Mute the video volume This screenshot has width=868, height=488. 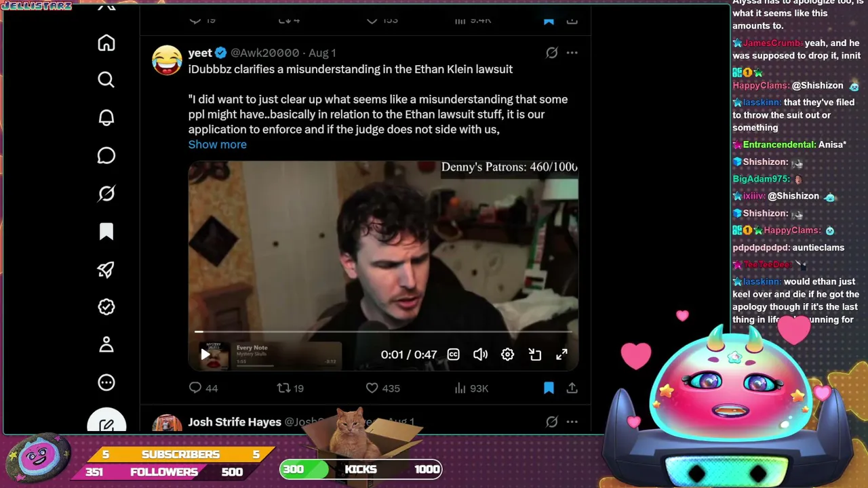[480, 354]
